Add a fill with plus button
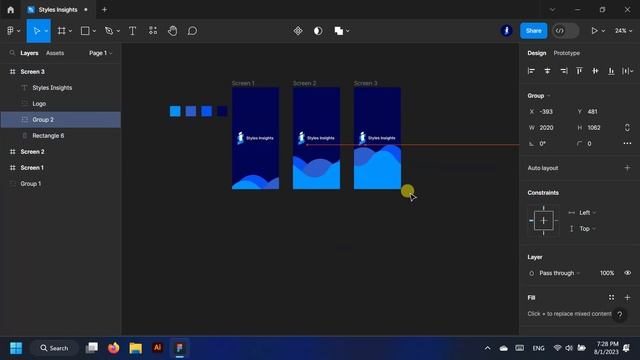Viewport: 640px width, 360px height. tap(627, 298)
